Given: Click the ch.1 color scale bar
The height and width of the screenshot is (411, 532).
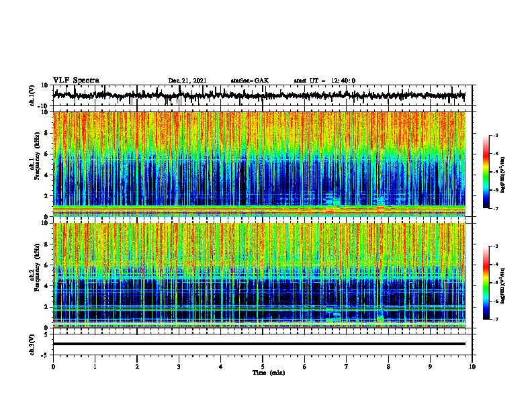Looking at the screenshot, I should (x=486, y=172).
